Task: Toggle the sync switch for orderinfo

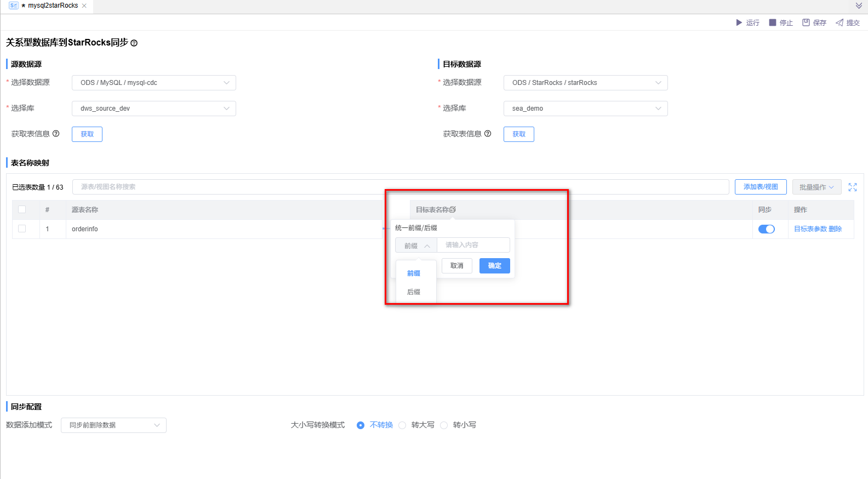Action: coord(766,229)
